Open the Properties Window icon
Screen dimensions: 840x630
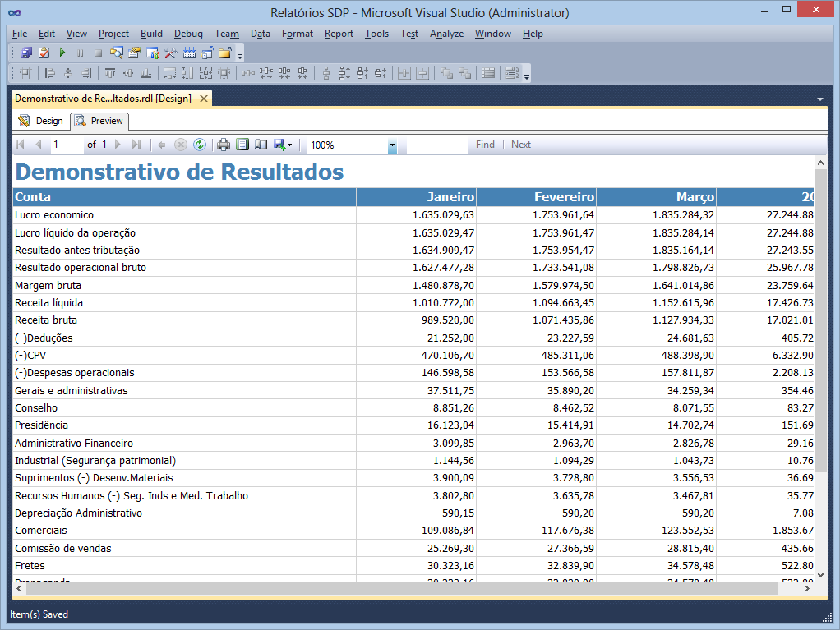click(x=135, y=53)
